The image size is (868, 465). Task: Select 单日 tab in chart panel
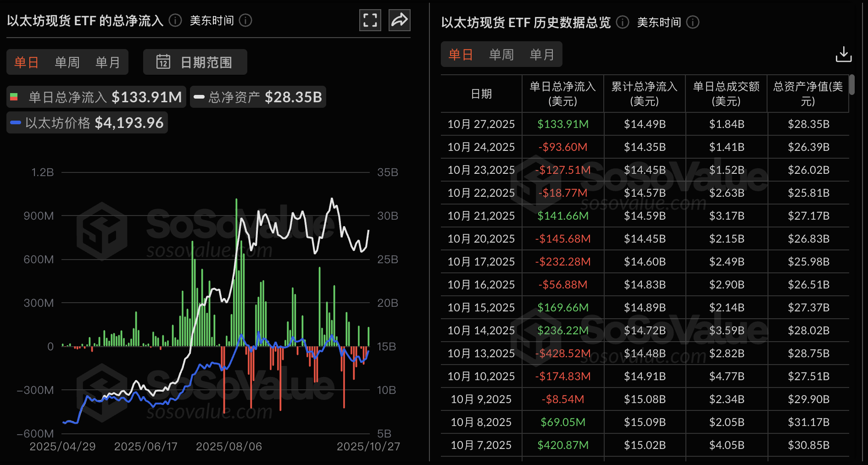[26, 62]
